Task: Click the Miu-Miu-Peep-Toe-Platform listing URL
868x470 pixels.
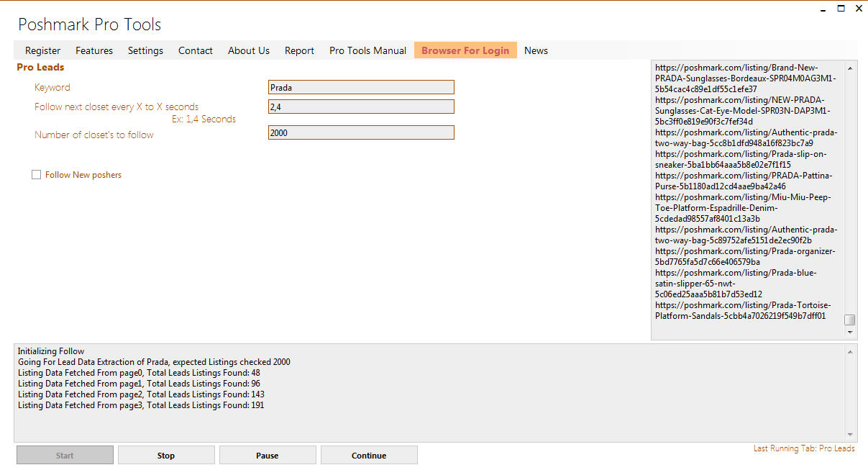Action: pos(744,207)
